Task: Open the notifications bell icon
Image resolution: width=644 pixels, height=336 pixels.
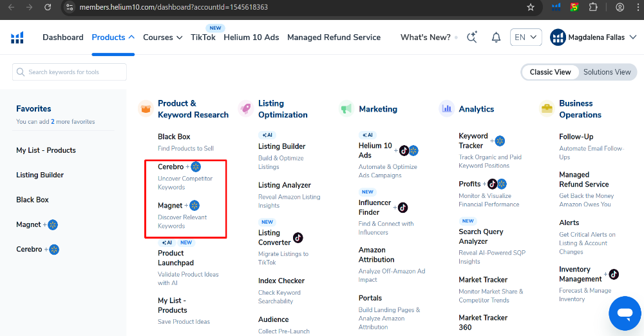Action: tap(496, 37)
